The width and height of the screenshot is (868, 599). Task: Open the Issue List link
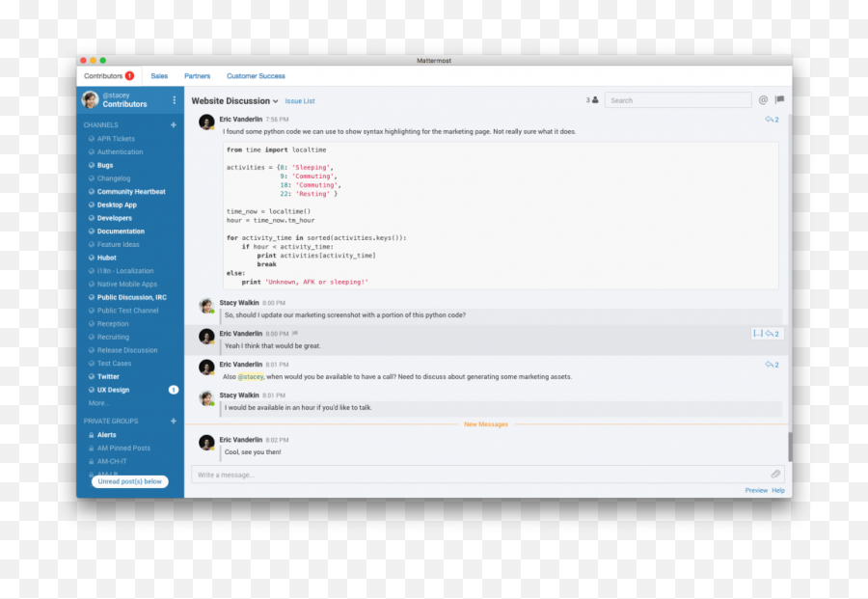coord(300,101)
